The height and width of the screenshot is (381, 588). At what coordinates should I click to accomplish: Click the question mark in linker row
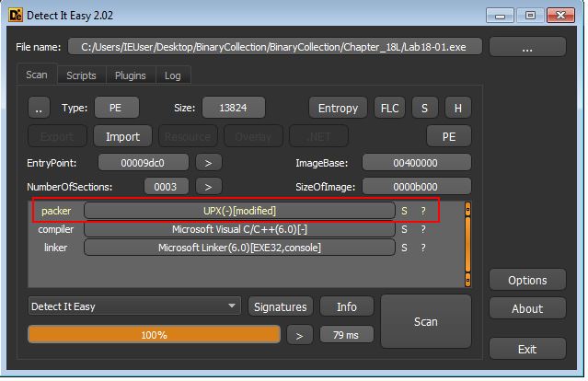(423, 248)
